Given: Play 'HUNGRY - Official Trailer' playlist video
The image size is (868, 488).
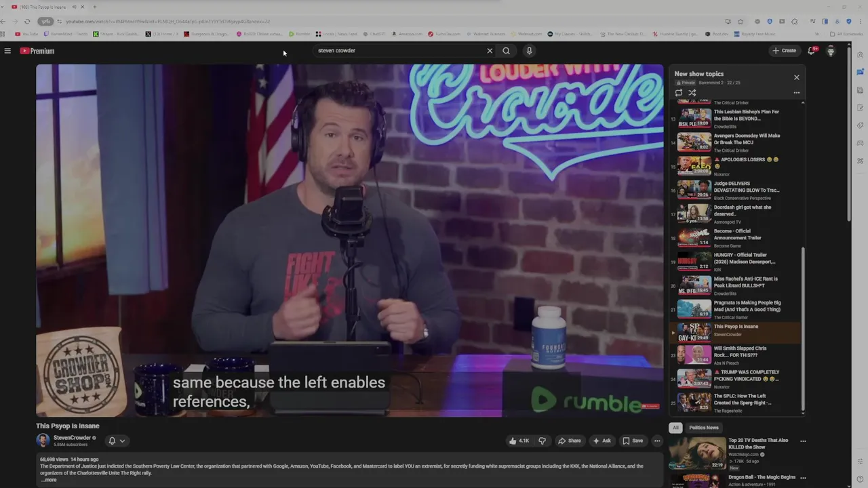Looking at the screenshot, I should (736, 262).
